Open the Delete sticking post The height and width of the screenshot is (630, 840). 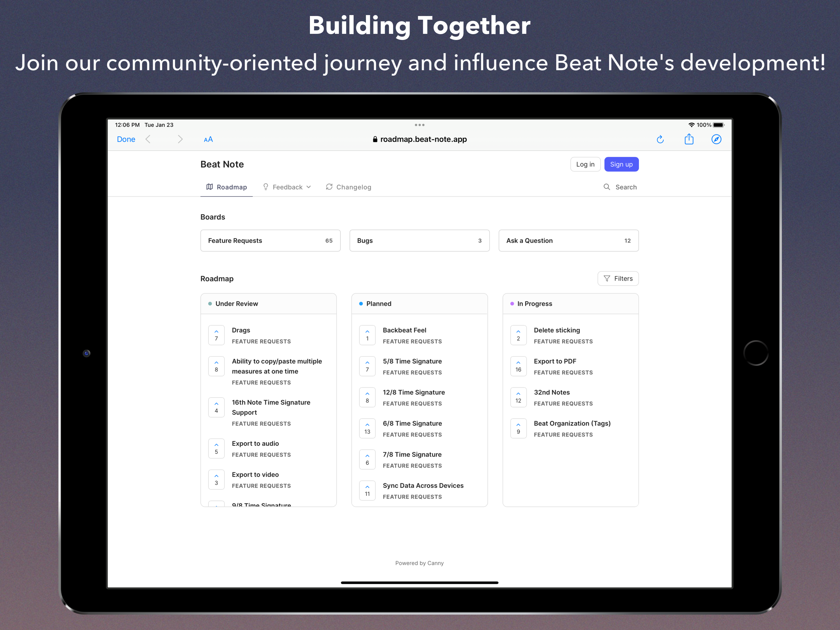click(x=557, y=330)
